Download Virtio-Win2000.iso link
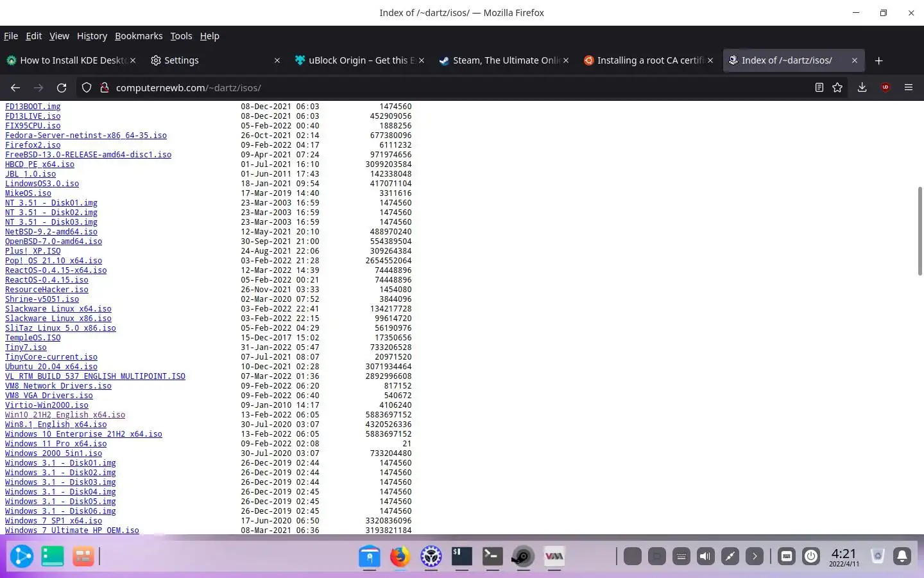 click(x=47, y=405)
